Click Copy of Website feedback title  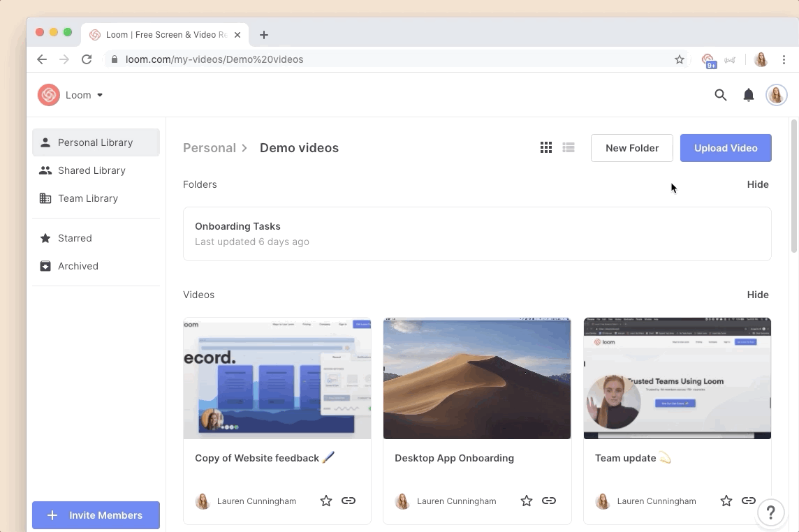265,458
